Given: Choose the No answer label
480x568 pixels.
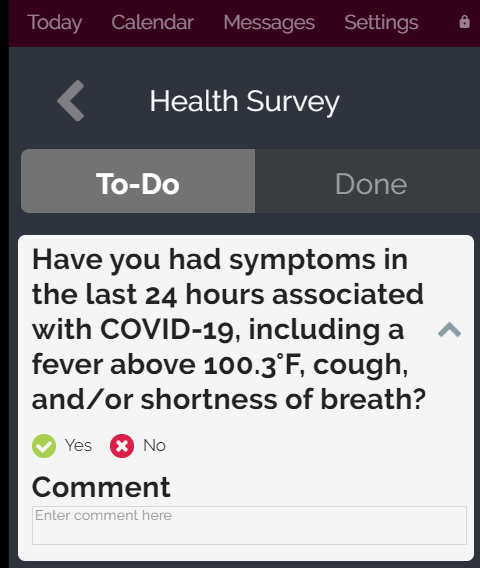Looking at the screenshot, I should pyautogui.click(x=155, y=446).
